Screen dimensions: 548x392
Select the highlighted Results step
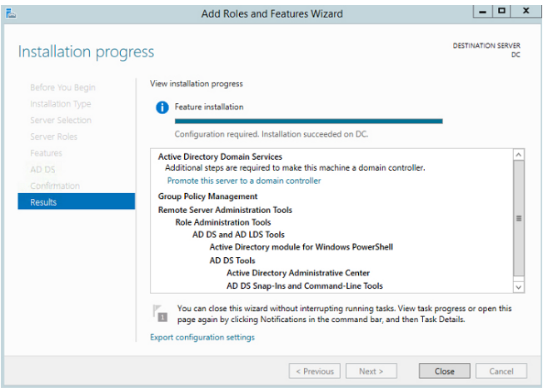pyautogui.click(x=76, y=201)
